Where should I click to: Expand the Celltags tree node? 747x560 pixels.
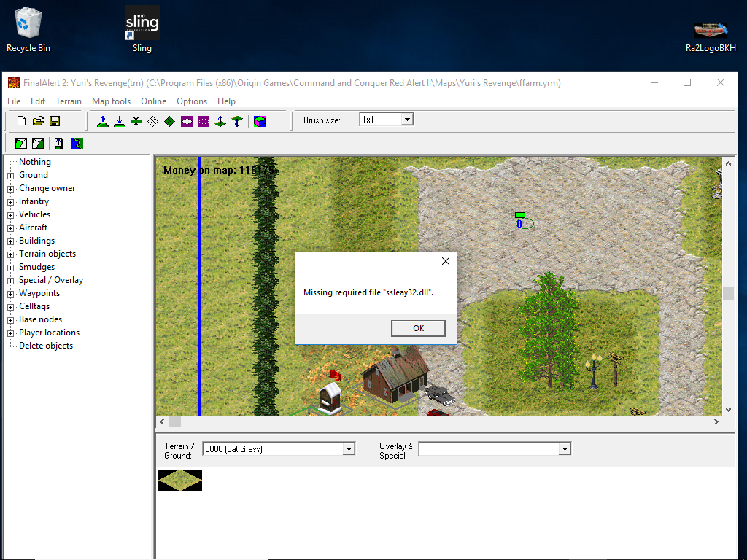10,307
